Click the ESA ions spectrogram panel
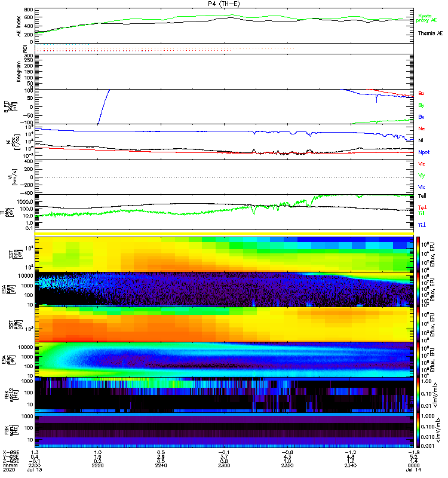448x478 pixels. [224, 289]
